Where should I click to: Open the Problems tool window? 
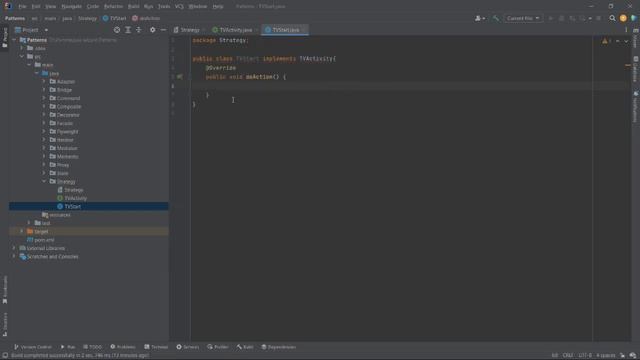pos(123,347)
